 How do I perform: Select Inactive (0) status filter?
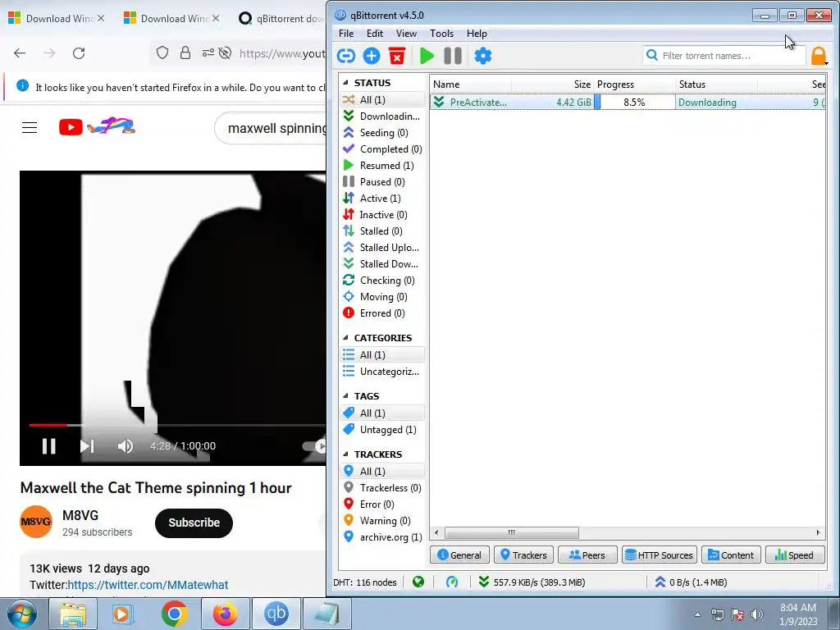pos(382,215)
